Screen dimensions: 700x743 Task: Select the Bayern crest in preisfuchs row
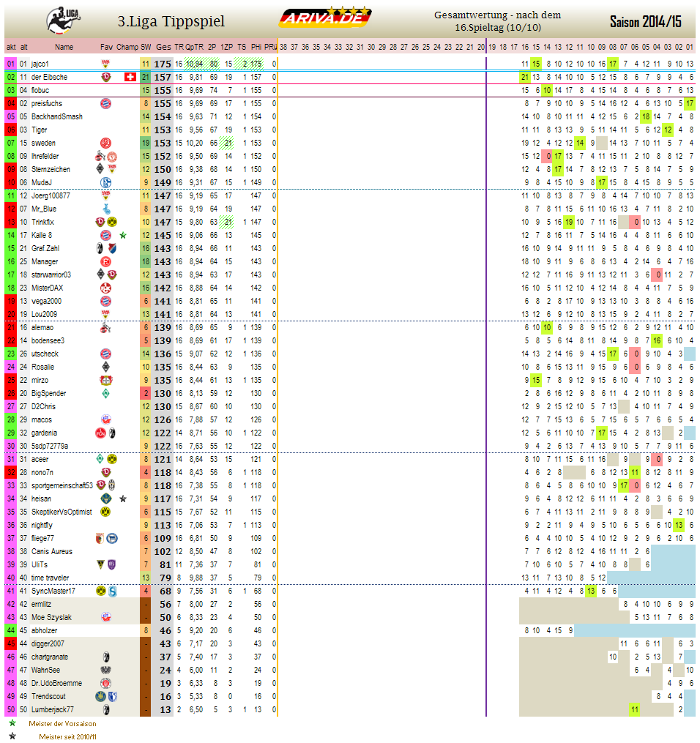[105, 103]
